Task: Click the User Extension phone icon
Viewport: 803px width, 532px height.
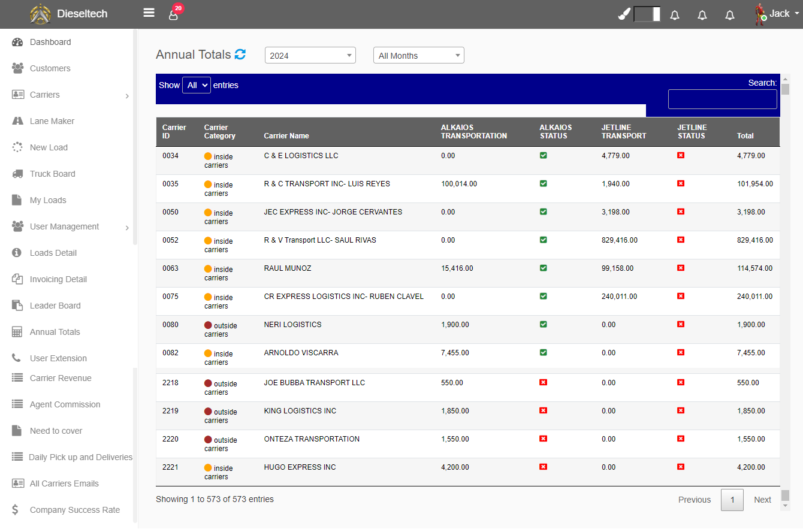Action: click(17, 358)
